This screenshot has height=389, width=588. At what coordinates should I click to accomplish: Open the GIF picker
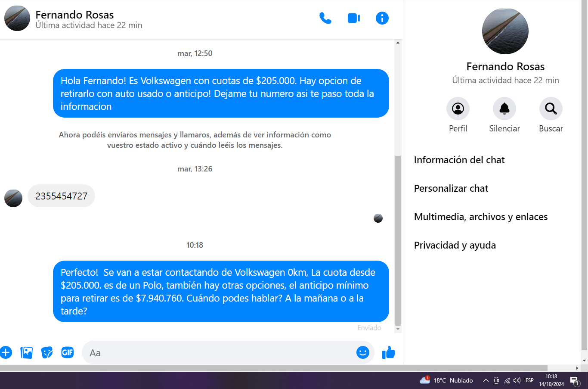coord(68,352)
